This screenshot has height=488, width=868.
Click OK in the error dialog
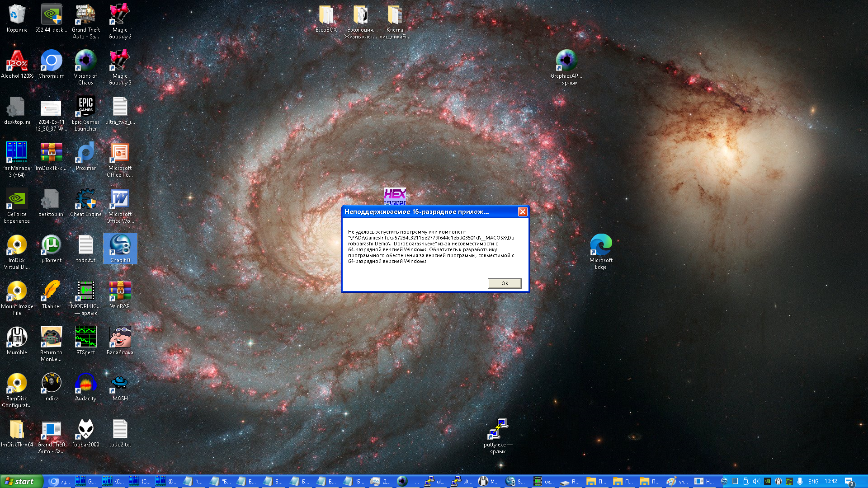click(504, 283)
